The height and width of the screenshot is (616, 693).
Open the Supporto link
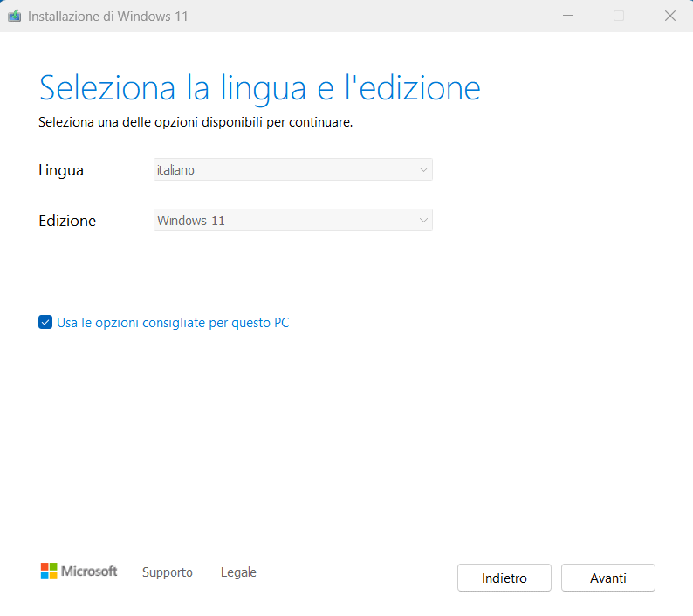(167, 572)
